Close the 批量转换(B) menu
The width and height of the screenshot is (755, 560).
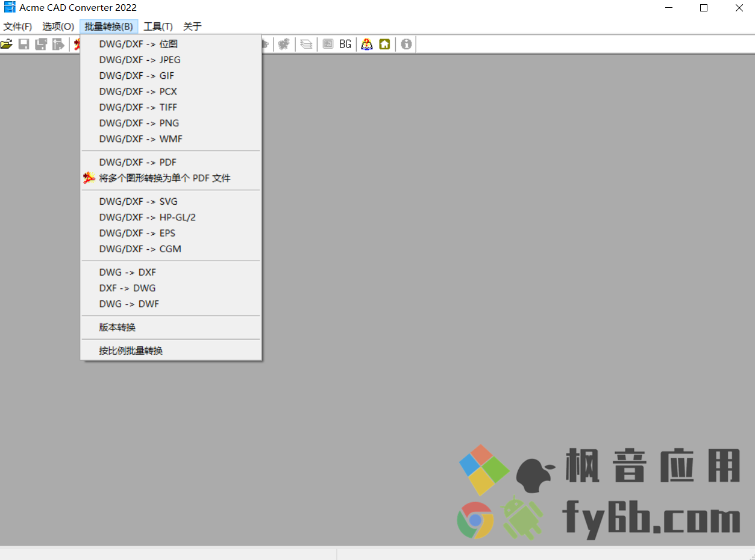coord(109,26)
